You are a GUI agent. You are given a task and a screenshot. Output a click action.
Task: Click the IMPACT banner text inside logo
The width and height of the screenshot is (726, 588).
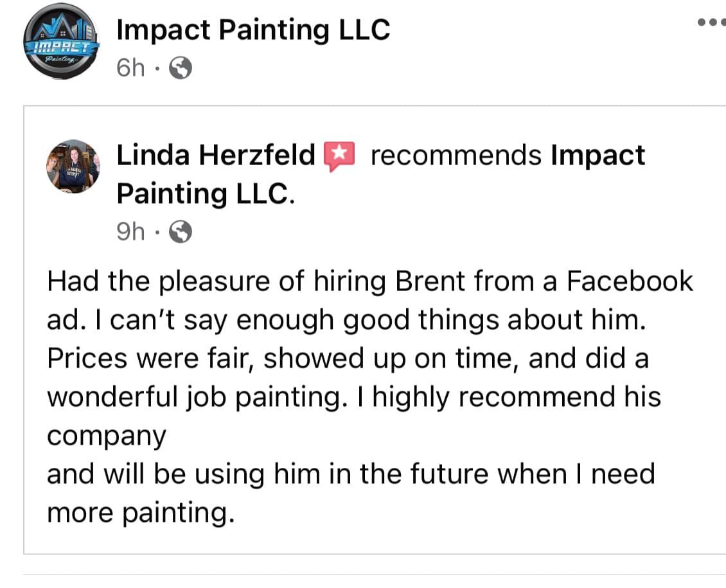pos(61,47)
